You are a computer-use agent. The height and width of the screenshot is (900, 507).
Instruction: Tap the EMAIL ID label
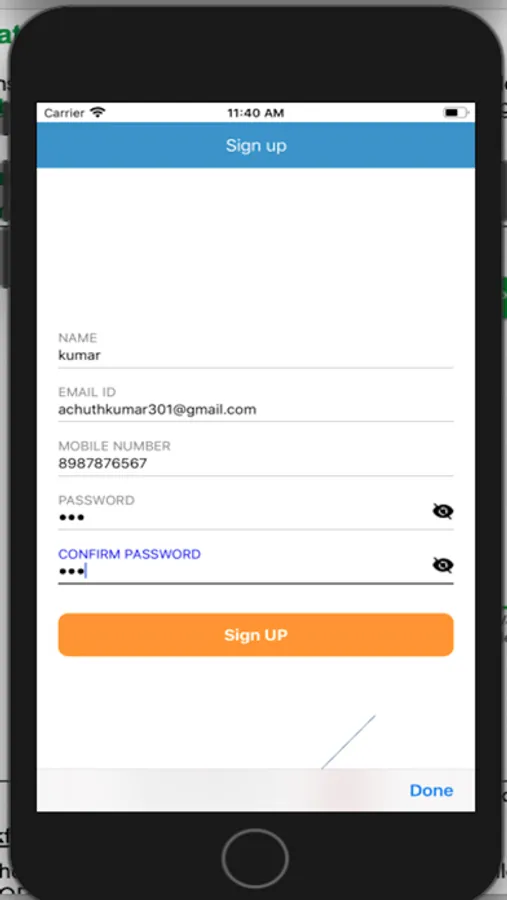point(87,392)
